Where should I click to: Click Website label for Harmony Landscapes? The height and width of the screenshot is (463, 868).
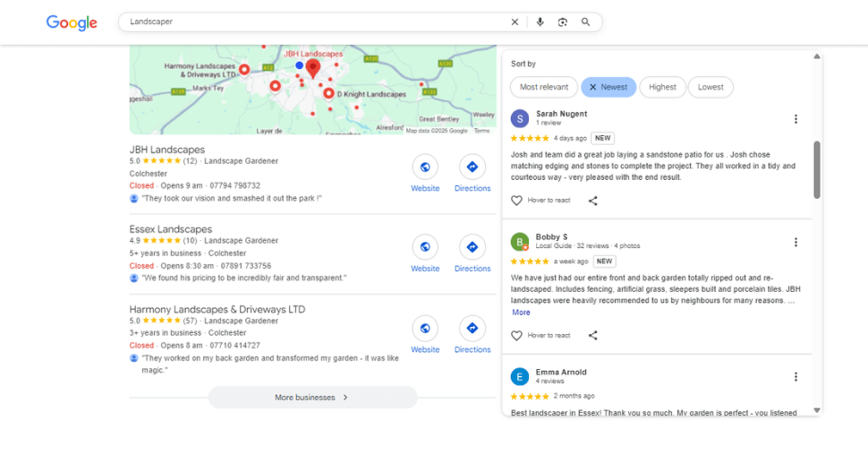425,349
